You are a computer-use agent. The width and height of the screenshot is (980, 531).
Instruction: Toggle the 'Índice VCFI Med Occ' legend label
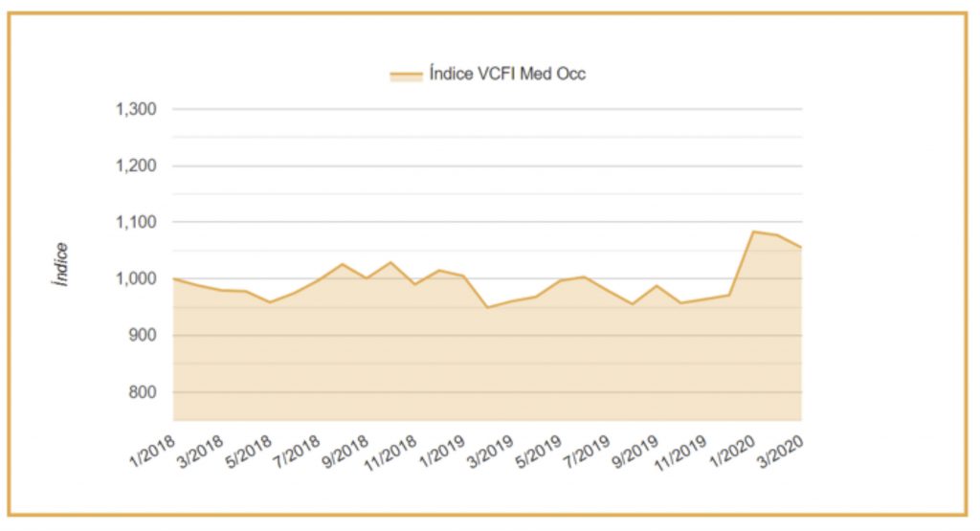[507, 75]
